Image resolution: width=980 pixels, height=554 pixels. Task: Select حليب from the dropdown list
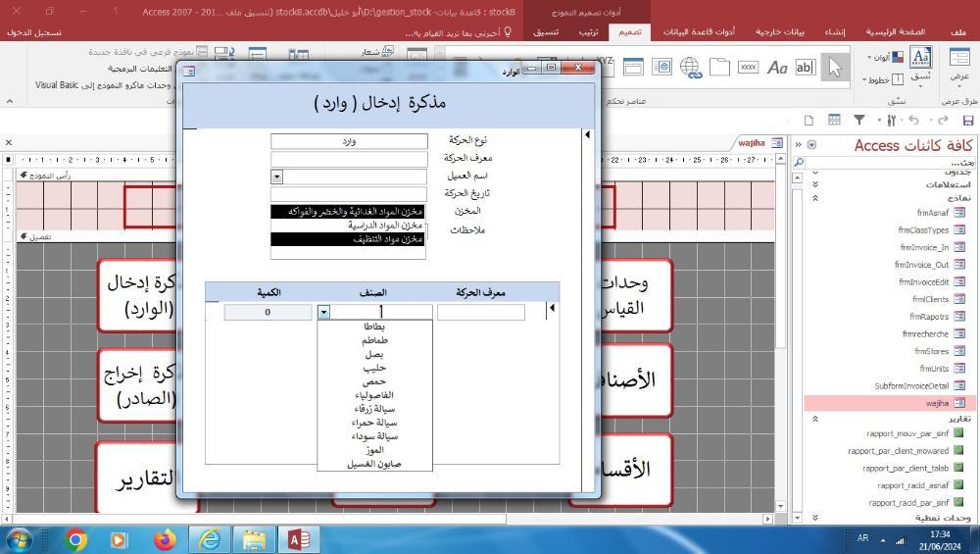tap(373, 368)
